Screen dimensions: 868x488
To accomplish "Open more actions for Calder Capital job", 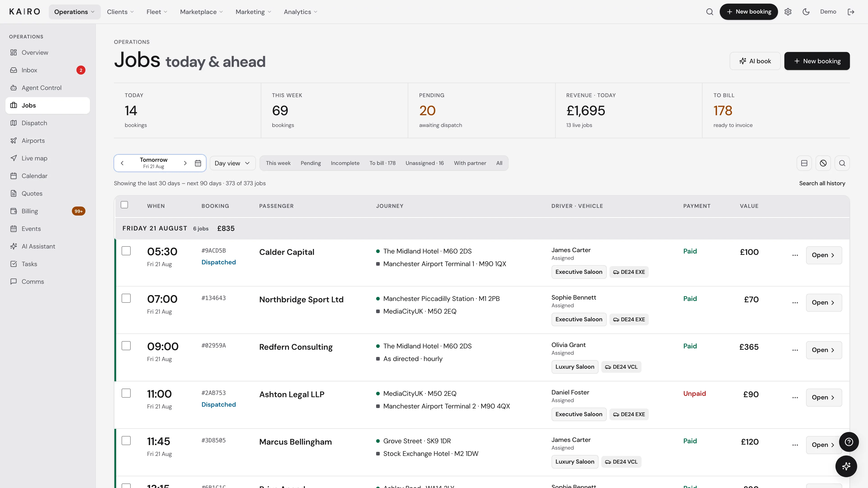I will 795,255.
